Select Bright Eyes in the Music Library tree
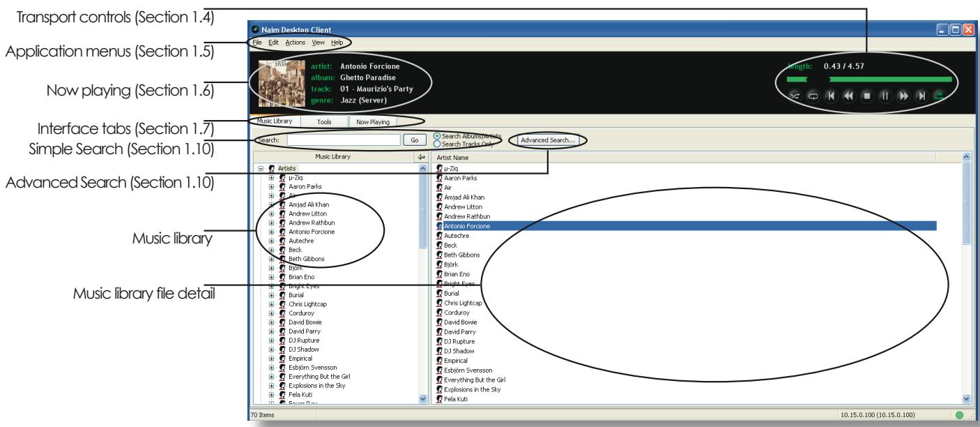The height and width of the screenshot is (427, 980). (305, 286)
